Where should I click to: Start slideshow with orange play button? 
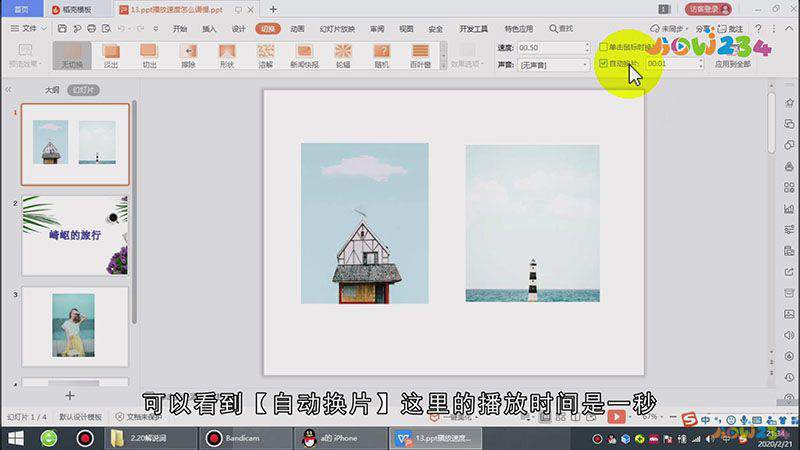[616, 417]
